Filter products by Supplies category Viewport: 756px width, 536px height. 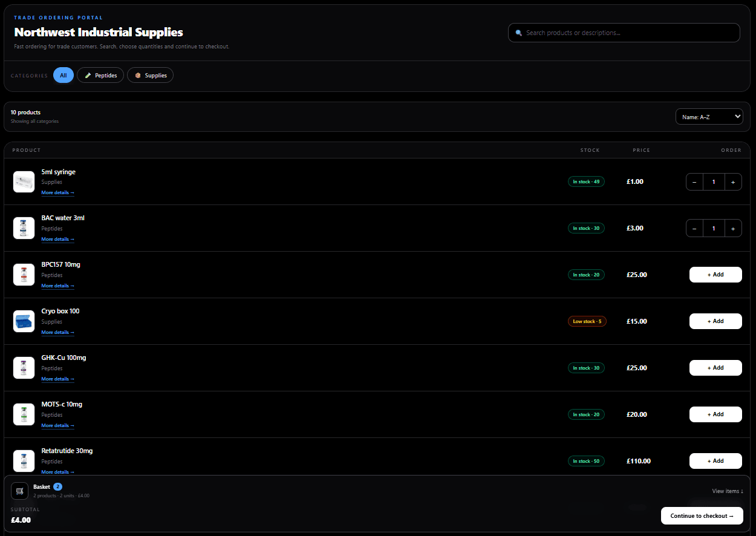point(150,75)
